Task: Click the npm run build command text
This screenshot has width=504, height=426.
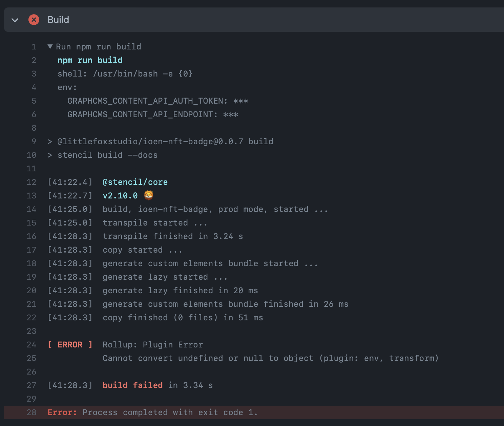Action: [90, 60]
